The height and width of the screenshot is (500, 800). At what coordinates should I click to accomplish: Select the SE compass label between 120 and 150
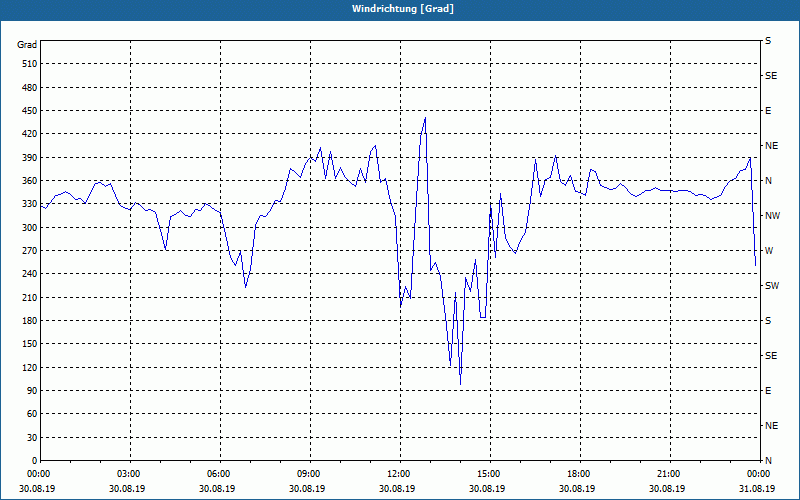point(771,356)
